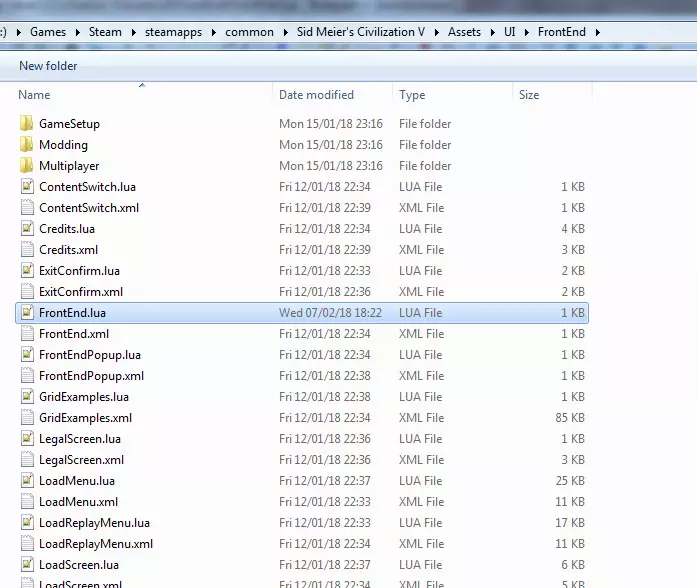Click the LegalScreen.xml file icon
This screenshot has width=697, height=588.
pyautogui.click(x=27, y=460)
